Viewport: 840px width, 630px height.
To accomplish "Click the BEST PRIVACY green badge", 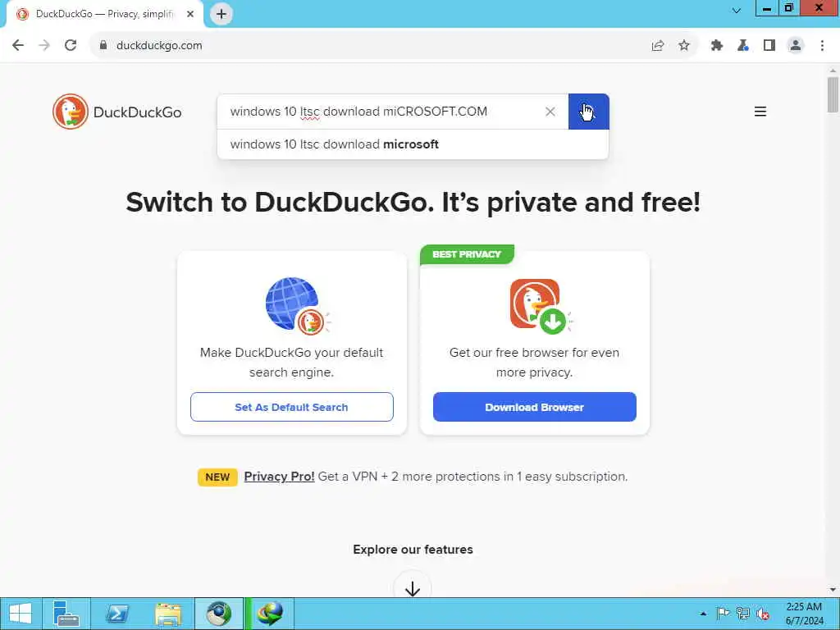I will 467,254.
